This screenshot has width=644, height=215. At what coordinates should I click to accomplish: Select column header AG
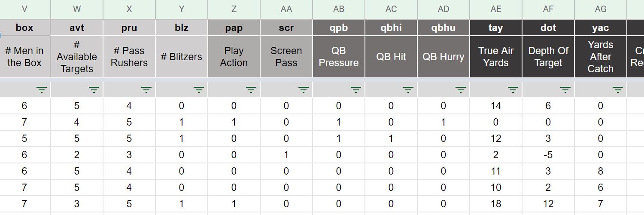[x=601, y=9]
